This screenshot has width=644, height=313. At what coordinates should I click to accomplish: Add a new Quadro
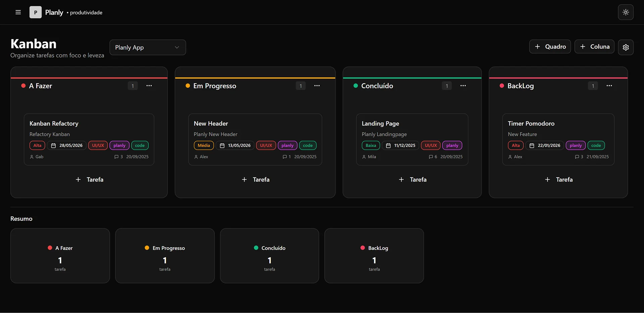(550, 47)
